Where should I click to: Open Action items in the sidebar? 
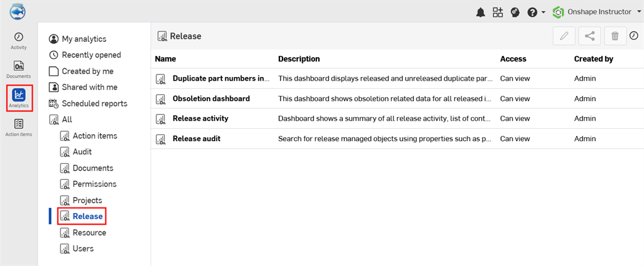19,127
